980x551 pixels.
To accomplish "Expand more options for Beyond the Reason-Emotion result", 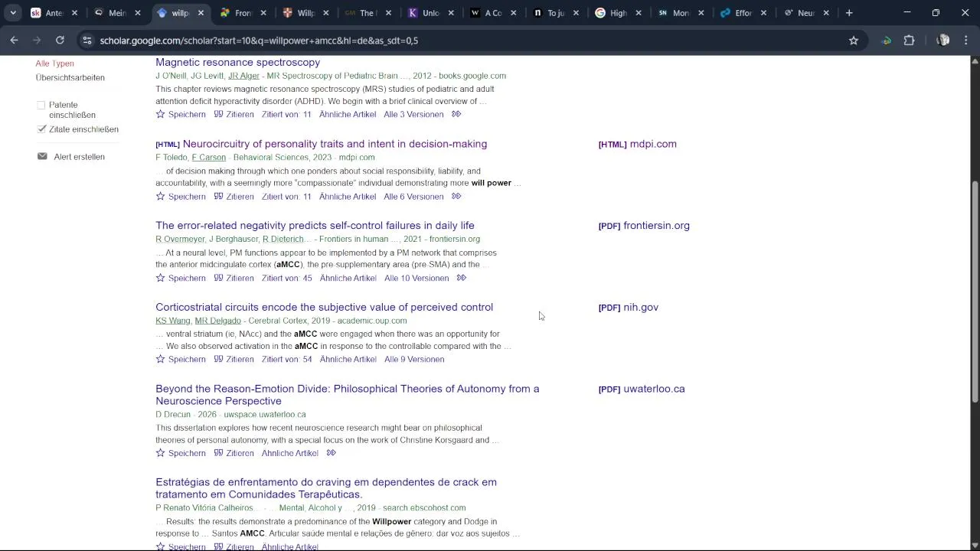I will click(x=332, y=453).
